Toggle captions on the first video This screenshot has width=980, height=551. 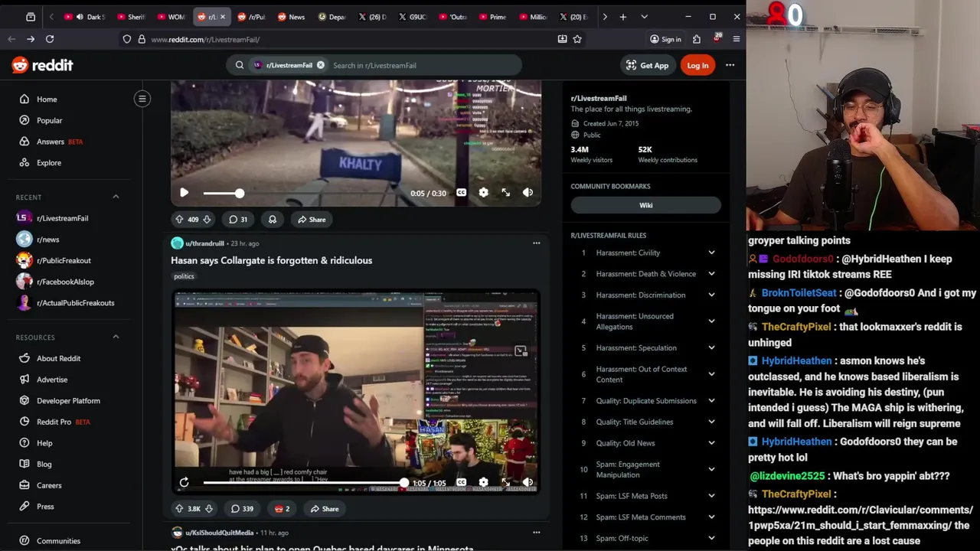461,193
